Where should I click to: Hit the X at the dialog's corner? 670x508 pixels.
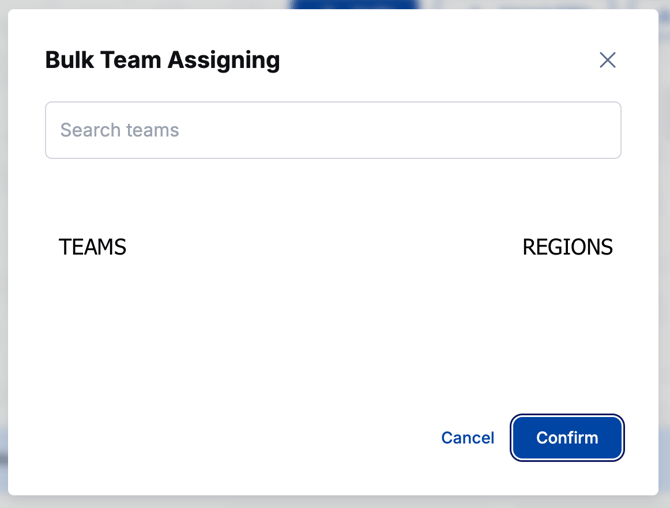[x=607, y=60]
